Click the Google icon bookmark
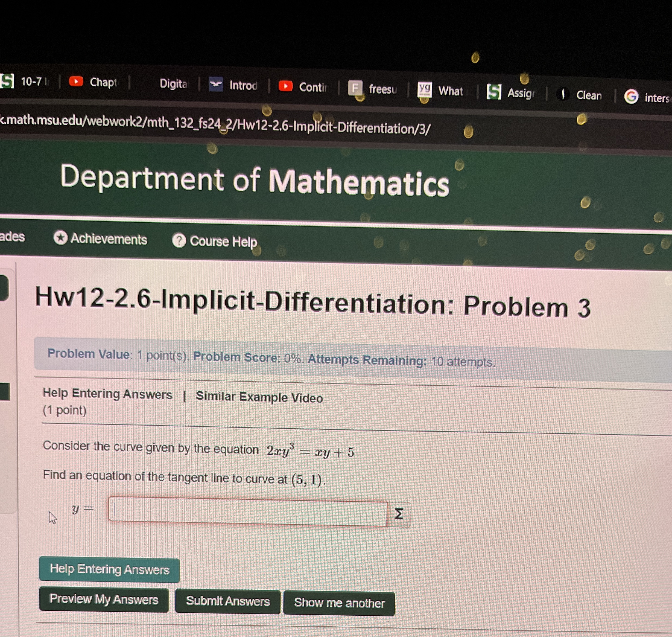The width and height of the screenshot is (672, 637). 631,97
